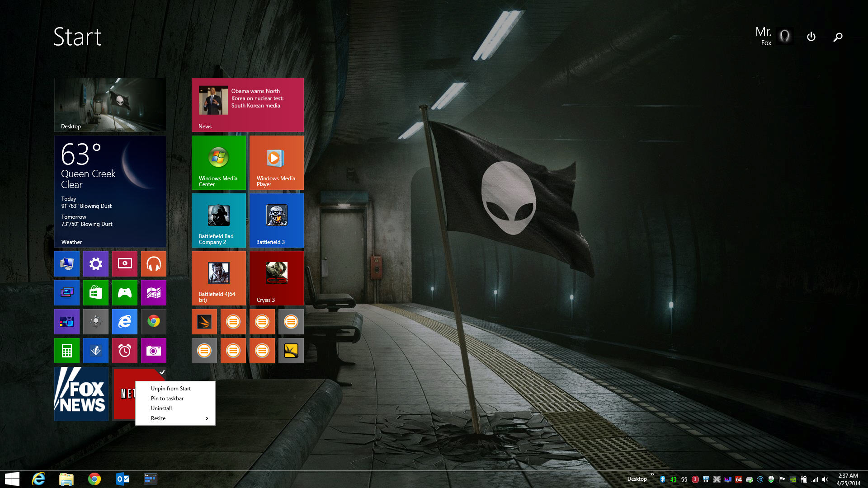Viewport: 868px width, 488px height.
Task: Click the red 64 tray icon
Action: click(x=739, y=479)
